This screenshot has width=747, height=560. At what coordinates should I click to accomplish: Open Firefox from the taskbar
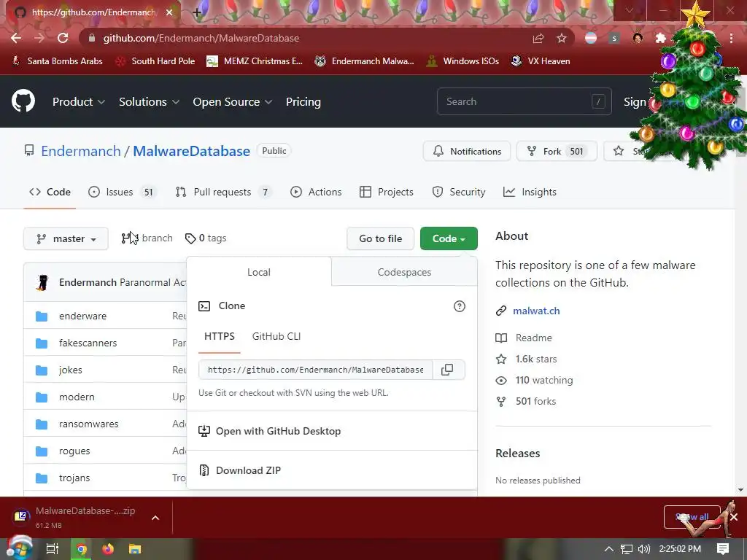tap(108, 549)
